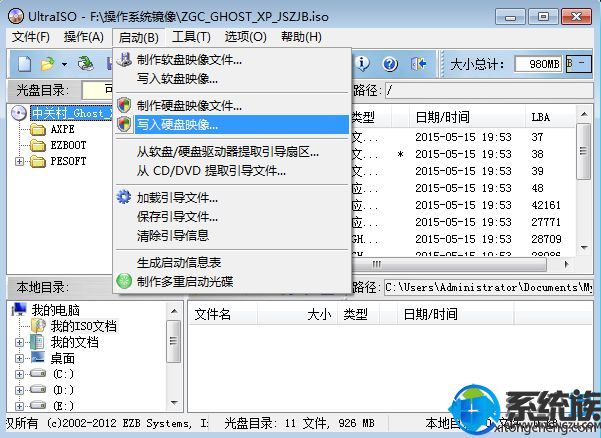Expand the 桌面 tree node

(19, 358)
